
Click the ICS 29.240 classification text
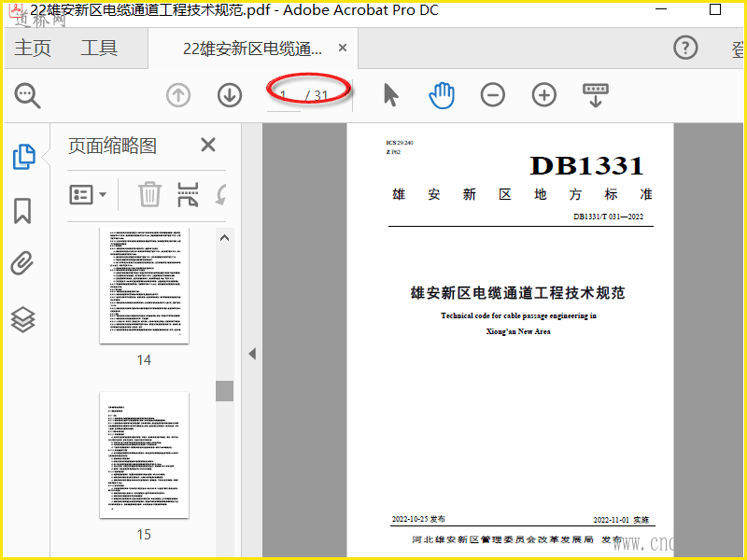pyautogui.click(x=400, y=143)
